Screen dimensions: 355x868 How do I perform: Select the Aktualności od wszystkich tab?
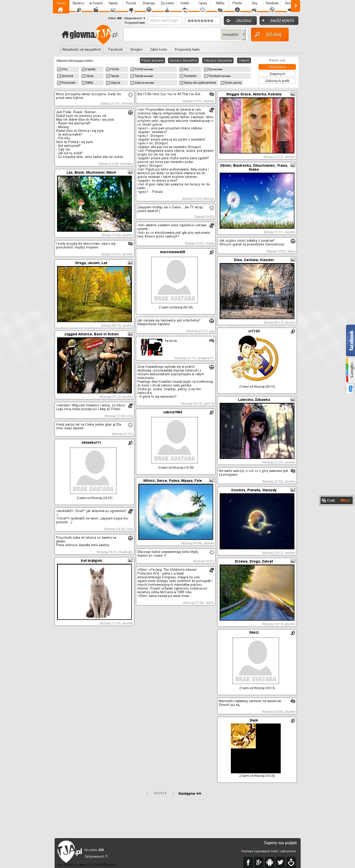click(81, 50)
